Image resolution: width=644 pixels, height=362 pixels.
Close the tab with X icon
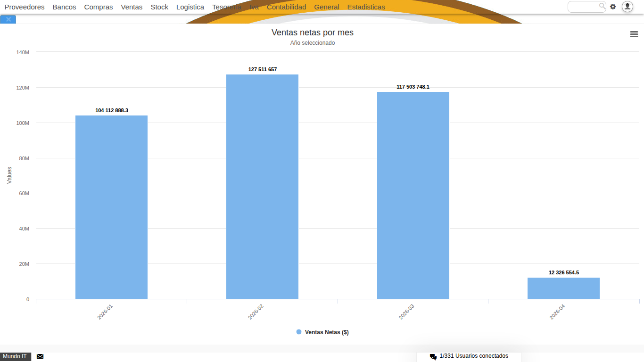click(8, 19)
